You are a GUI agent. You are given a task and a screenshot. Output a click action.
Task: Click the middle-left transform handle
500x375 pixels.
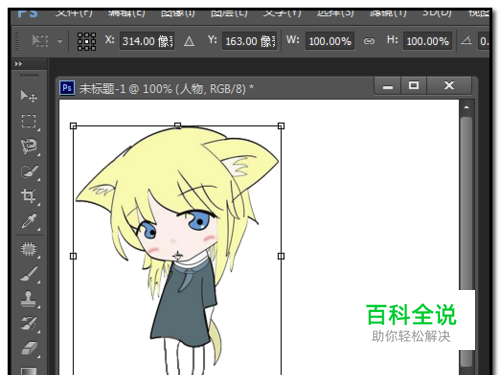point(73,256)
